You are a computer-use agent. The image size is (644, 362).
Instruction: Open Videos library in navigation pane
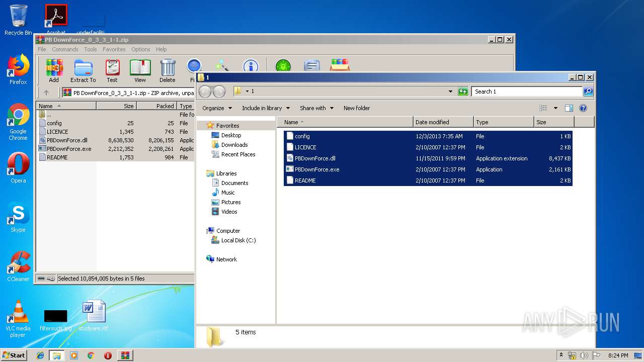point(229,212)
